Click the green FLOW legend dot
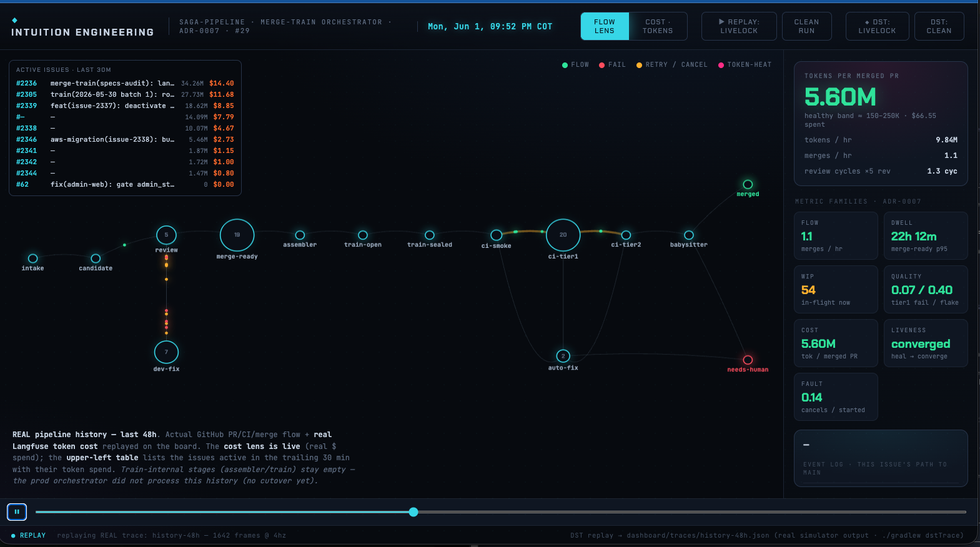The height and width of the screenshot is (547, 980). pos(565,65)
